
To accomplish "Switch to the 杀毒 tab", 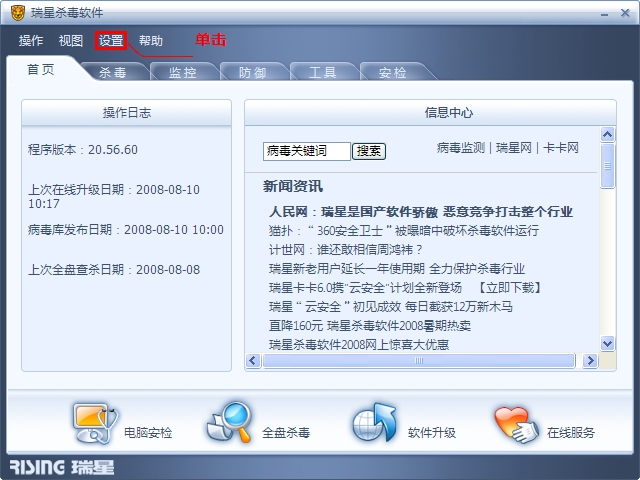I will click(113, 72).
